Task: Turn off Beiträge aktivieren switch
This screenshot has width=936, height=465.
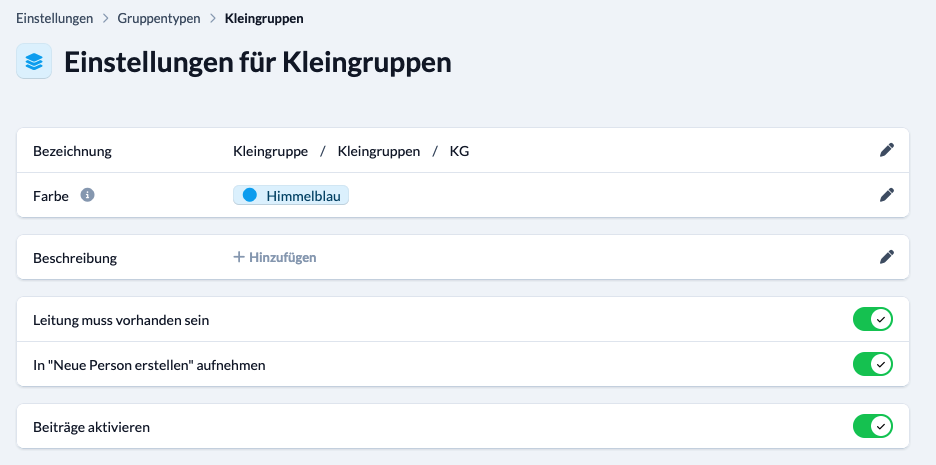Action: click(872, 426)
